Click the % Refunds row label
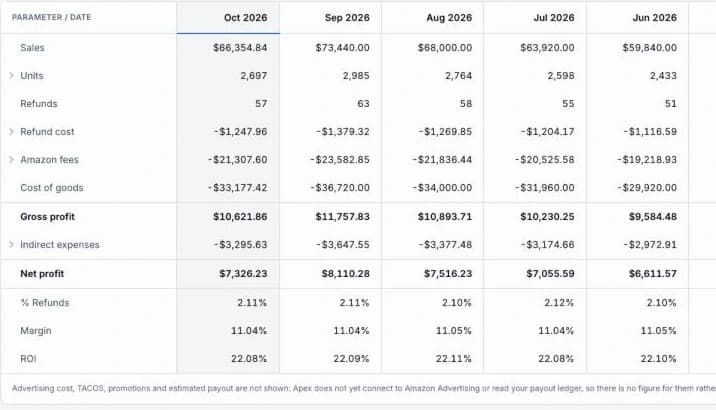716x410 pixels. 45,303
